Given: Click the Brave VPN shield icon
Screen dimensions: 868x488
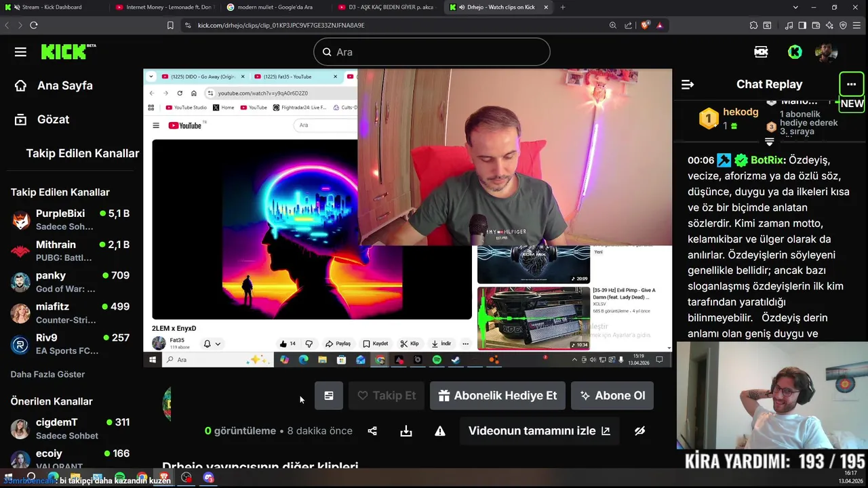Looking at the screenshot, I should pos(843,25).
